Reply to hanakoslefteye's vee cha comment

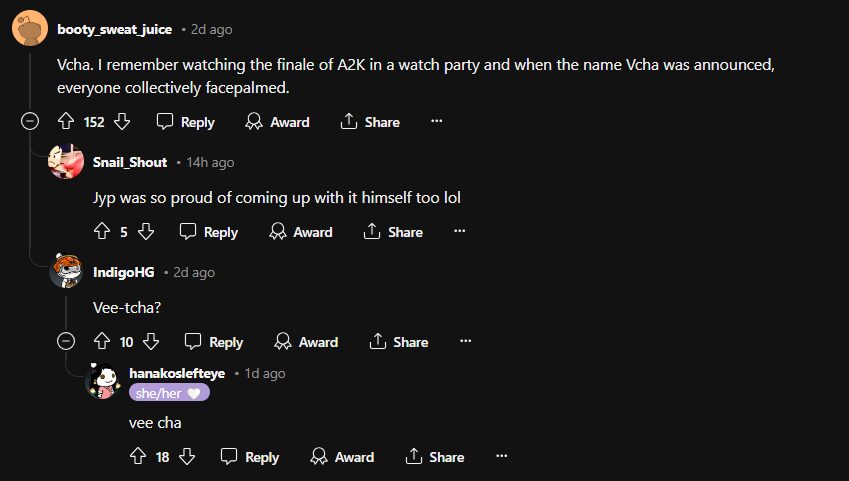coord(250,457)
